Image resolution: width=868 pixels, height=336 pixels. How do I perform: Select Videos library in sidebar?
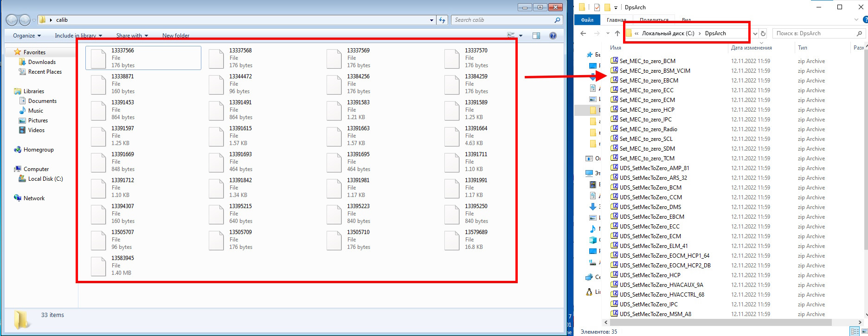[x=36, y=130]
